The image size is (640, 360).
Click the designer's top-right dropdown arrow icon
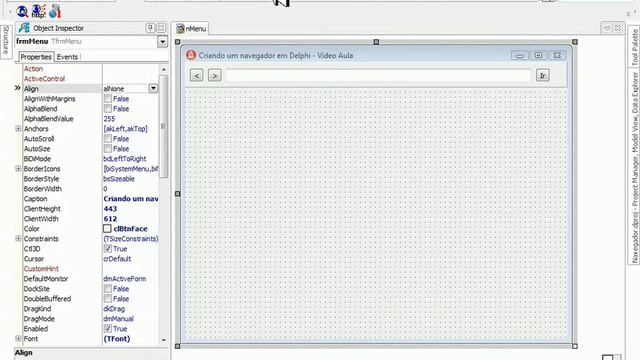coord(607,28)
